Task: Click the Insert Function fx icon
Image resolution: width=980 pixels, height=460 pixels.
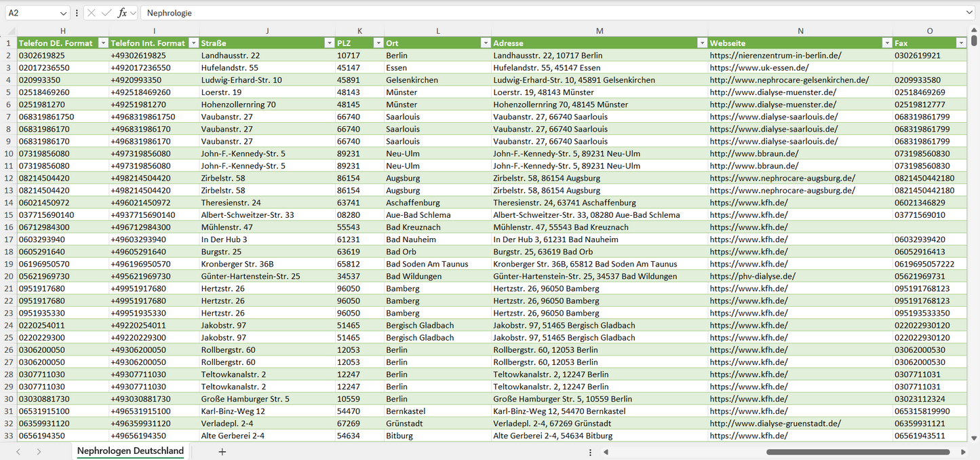Action: [122, 13]
